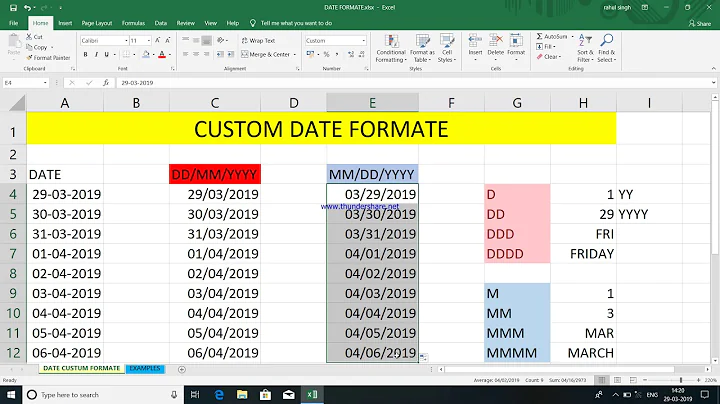Apply the cell Borders button
Screen dimensions: 720x404
click(126, 54)
